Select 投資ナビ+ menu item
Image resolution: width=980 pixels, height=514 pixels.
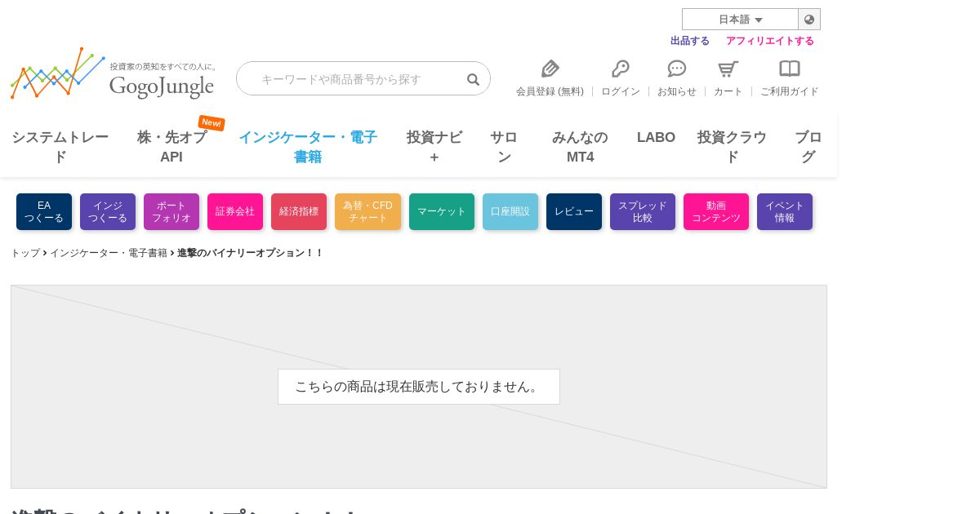click(x=434, y=147)
